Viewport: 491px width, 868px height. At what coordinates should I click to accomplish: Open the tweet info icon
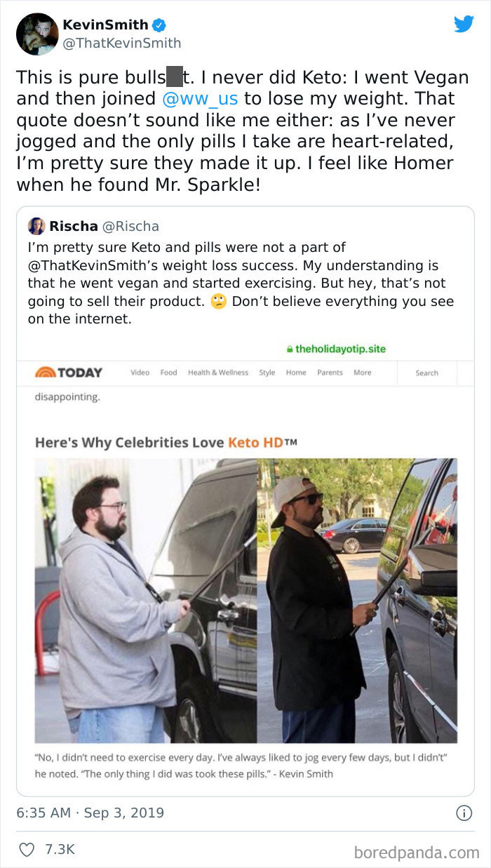pyautogui.click(x=464, y=813)
